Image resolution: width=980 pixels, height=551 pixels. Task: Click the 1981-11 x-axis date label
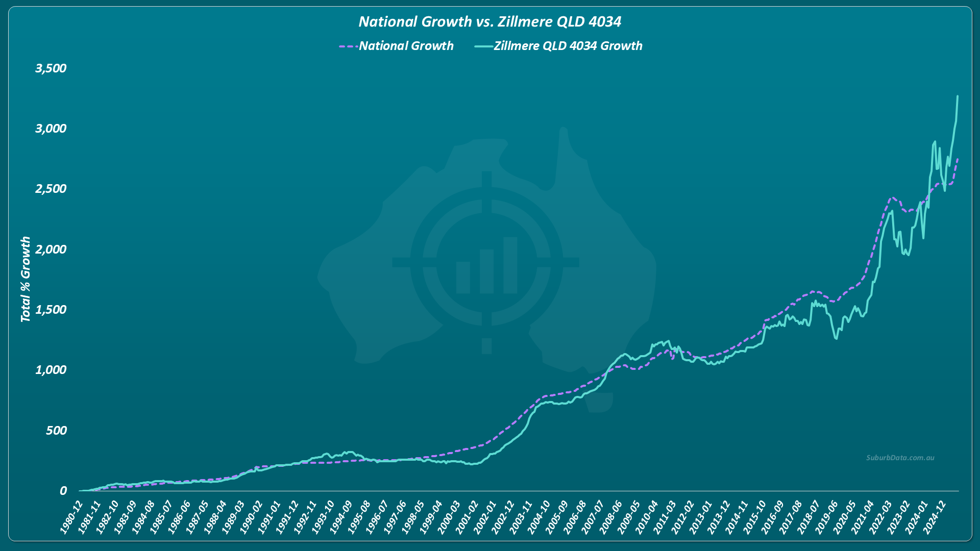tap(89, 517)
